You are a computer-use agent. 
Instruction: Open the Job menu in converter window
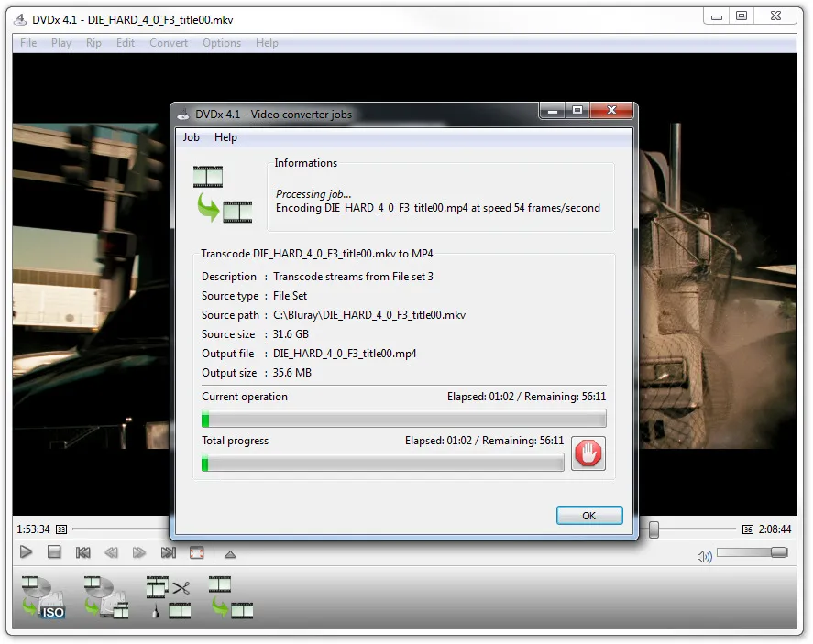191,137
